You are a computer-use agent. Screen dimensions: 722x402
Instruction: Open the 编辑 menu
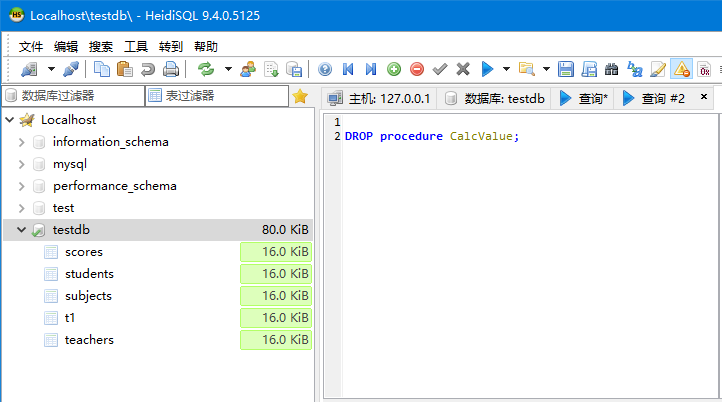click(66, 47)
